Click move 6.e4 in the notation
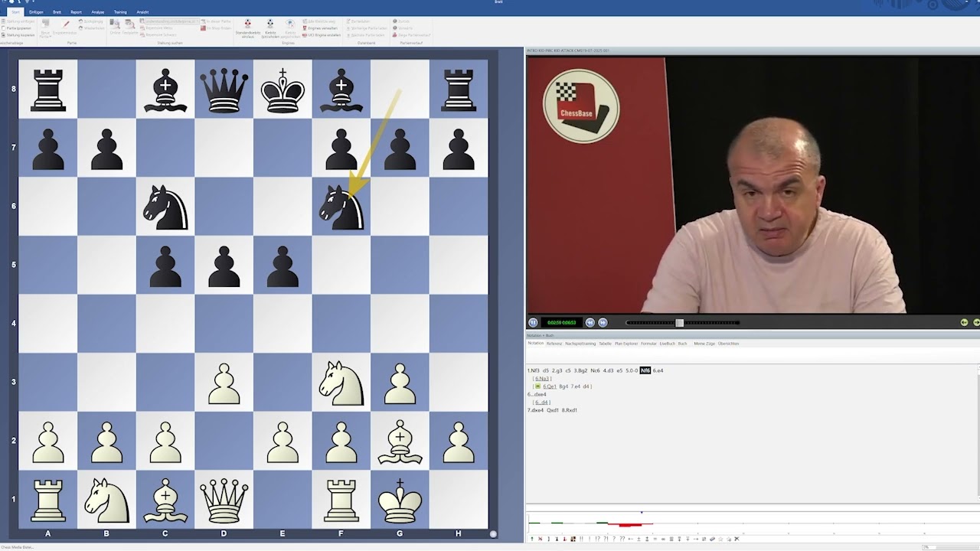This screenshot has height=551, width=980. pos(658,370)
